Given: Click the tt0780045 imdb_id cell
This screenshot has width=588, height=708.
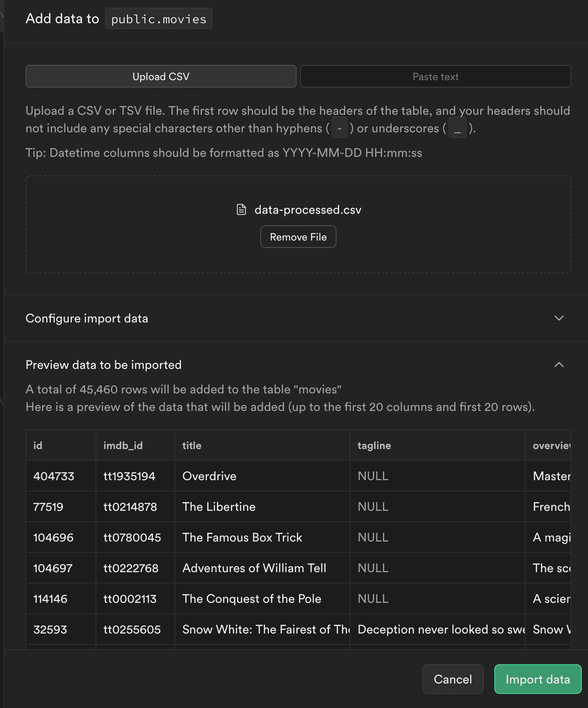Looking at the screenshot, I should tap(132, 538).
